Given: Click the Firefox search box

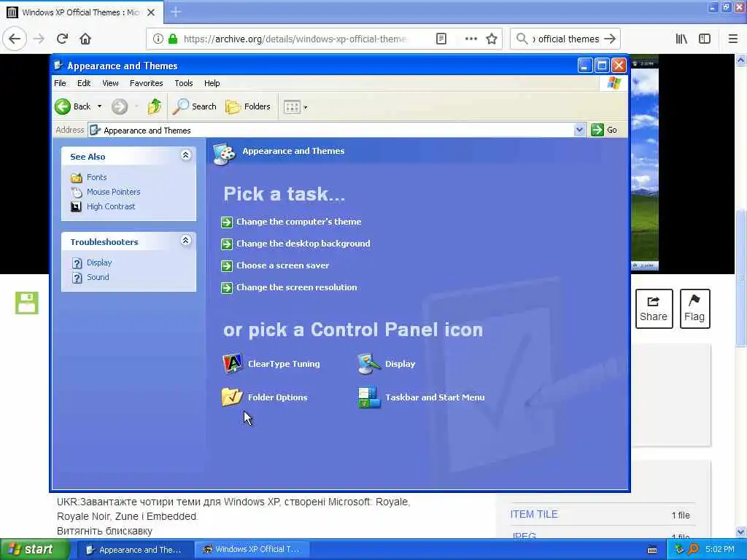Looking at the screenshot, I should [x=565, y=39].
